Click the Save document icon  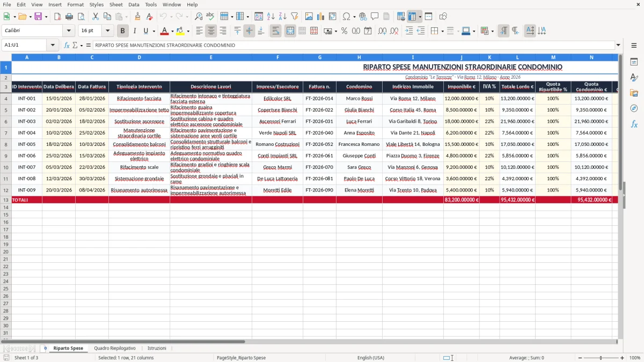tap(38, 17)
